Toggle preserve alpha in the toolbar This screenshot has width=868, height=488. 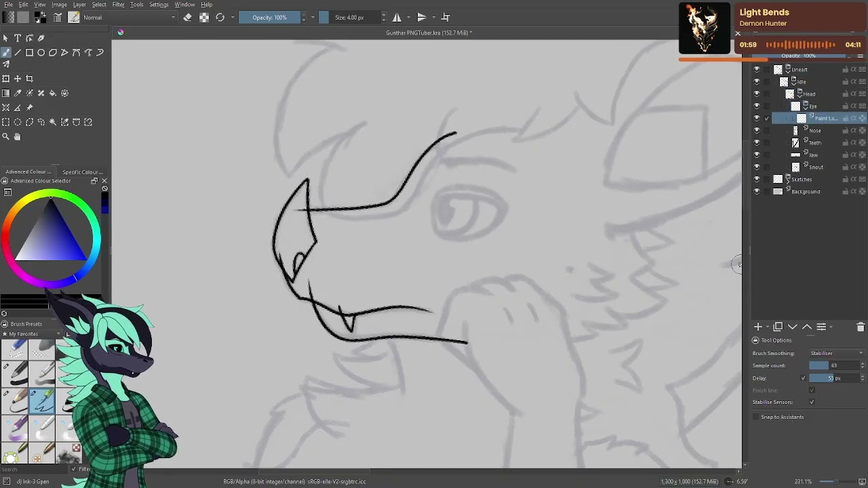204,17
